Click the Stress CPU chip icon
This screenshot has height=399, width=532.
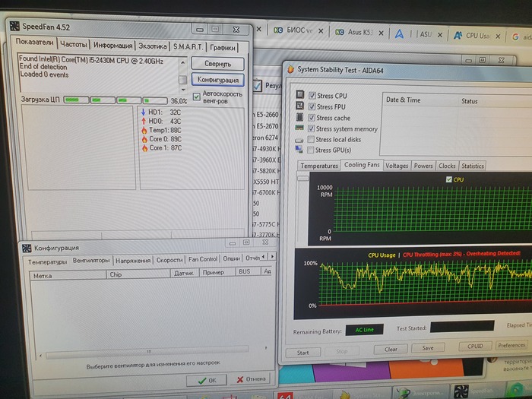299,97
